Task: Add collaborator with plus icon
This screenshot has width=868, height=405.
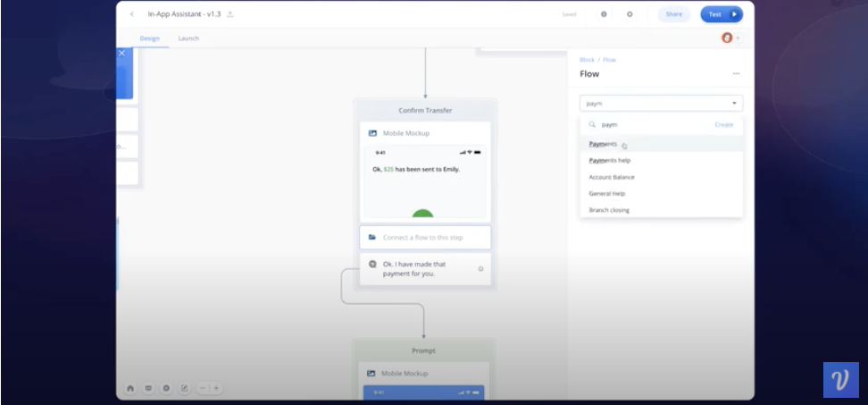Action: [738, 38]
